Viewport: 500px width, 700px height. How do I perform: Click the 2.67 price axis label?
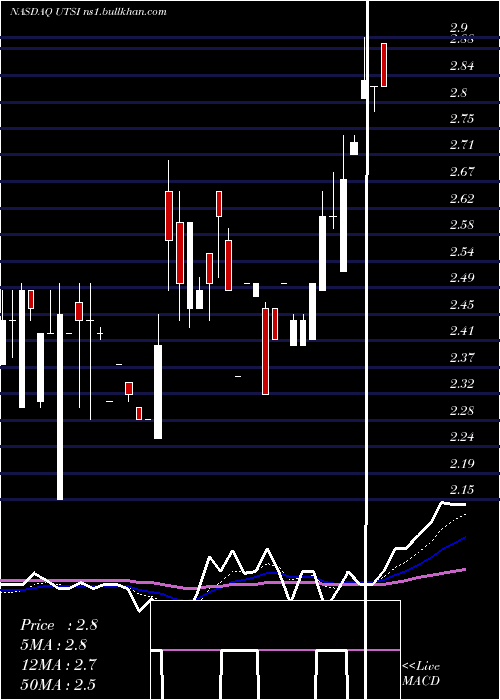click(462, 172)
